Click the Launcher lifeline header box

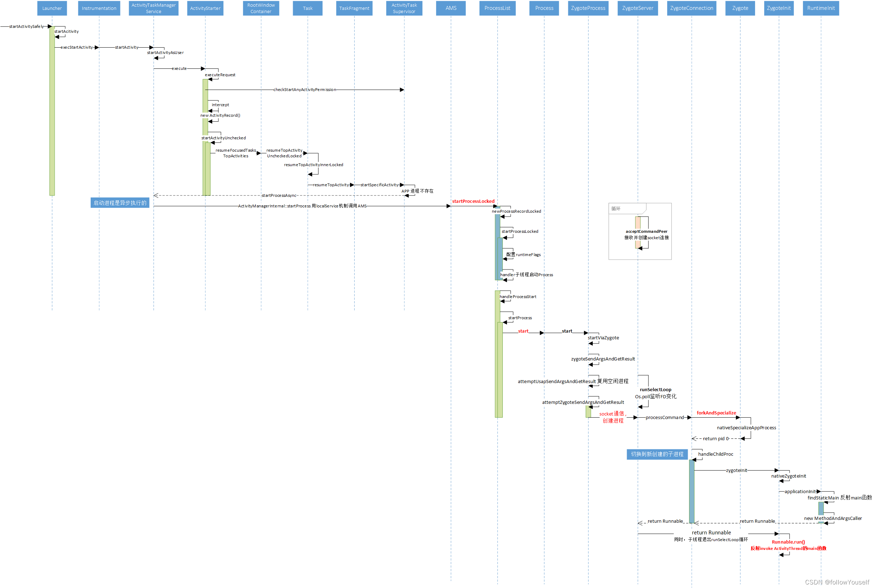[52, 8]
